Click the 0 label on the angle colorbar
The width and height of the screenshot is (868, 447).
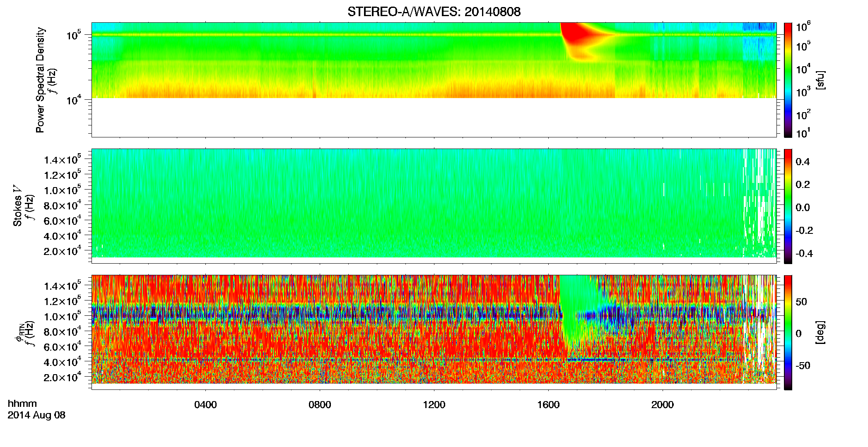coord(798,334)
